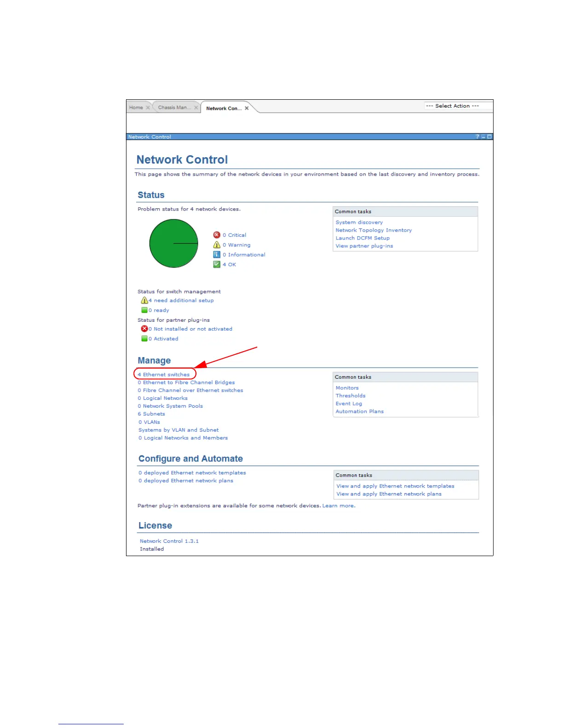Open 0 Not installed or not activated

[190, 329]
